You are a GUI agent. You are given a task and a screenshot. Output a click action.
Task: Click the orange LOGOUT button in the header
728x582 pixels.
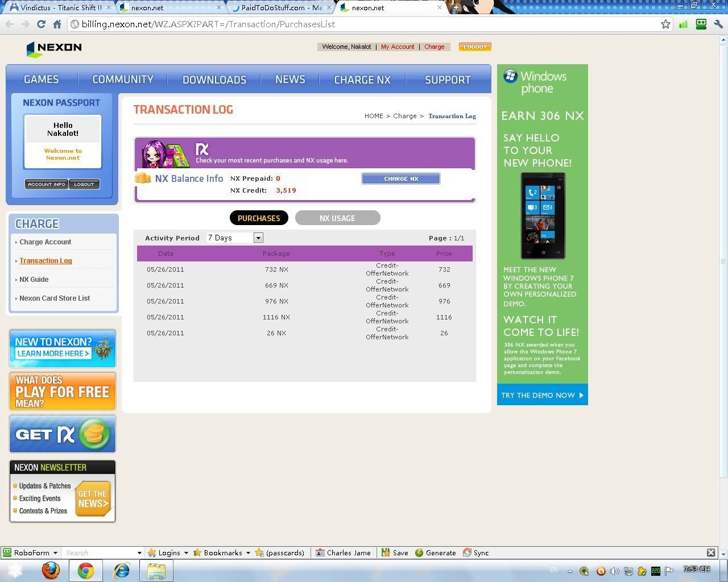tap(475, 47)
